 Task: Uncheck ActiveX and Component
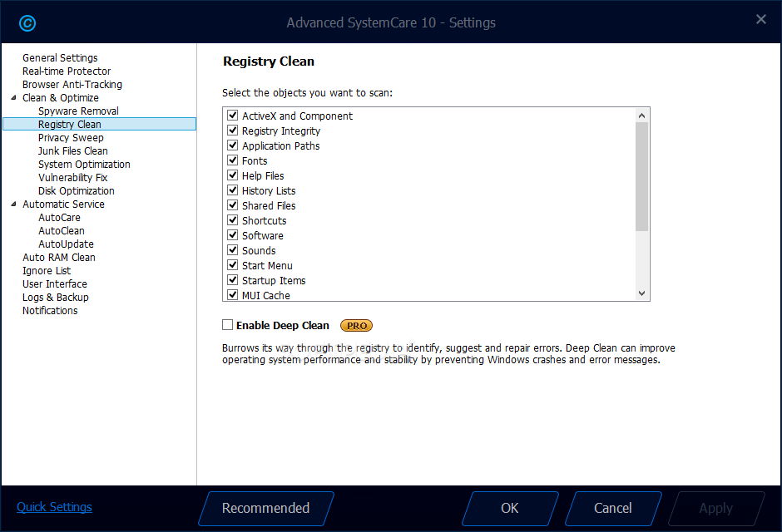point(232,116)
